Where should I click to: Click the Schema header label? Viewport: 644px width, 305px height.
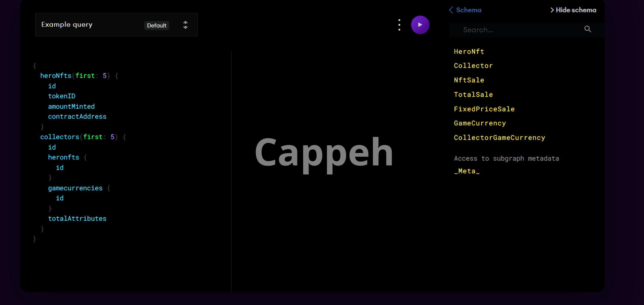tap(469, 10)
